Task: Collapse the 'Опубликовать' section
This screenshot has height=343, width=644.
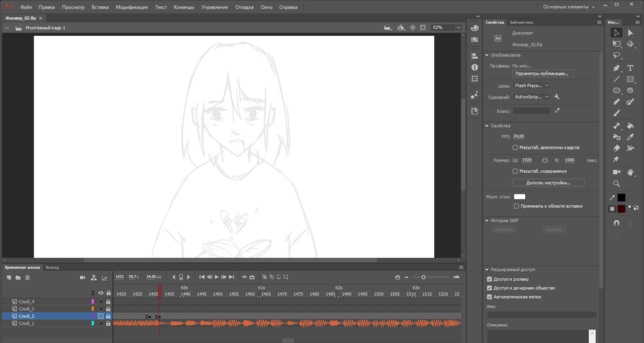Action: [x=487, y=55]
